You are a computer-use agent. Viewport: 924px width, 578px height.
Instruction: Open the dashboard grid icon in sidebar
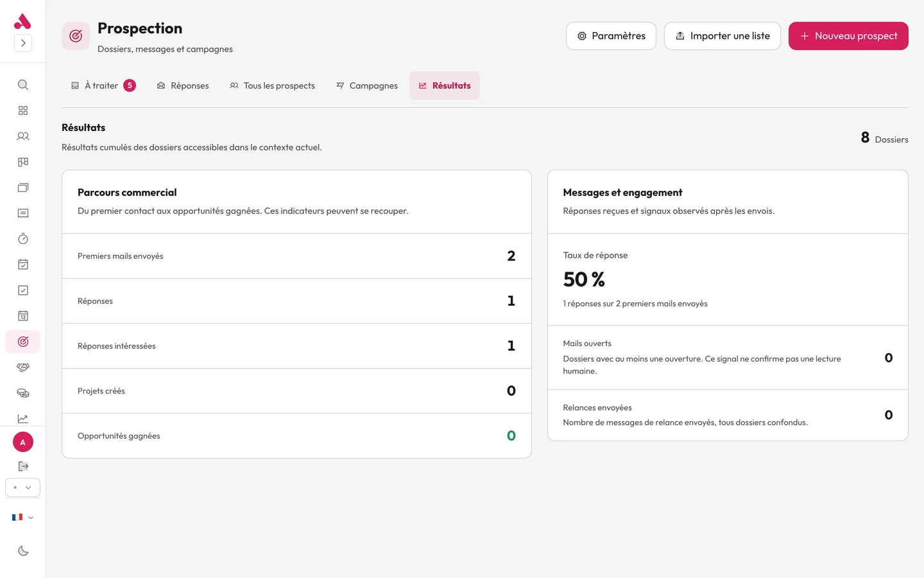pos(23,110)
